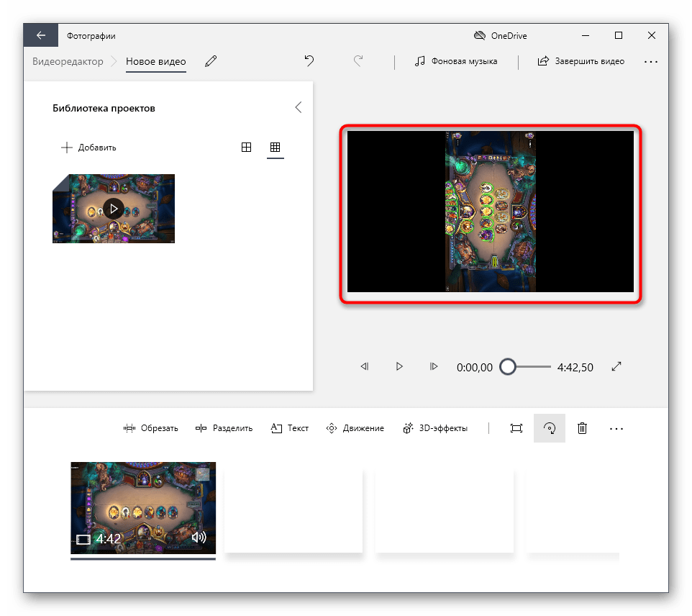Play the video preview
692x616 pixels.
pos(399,366)
